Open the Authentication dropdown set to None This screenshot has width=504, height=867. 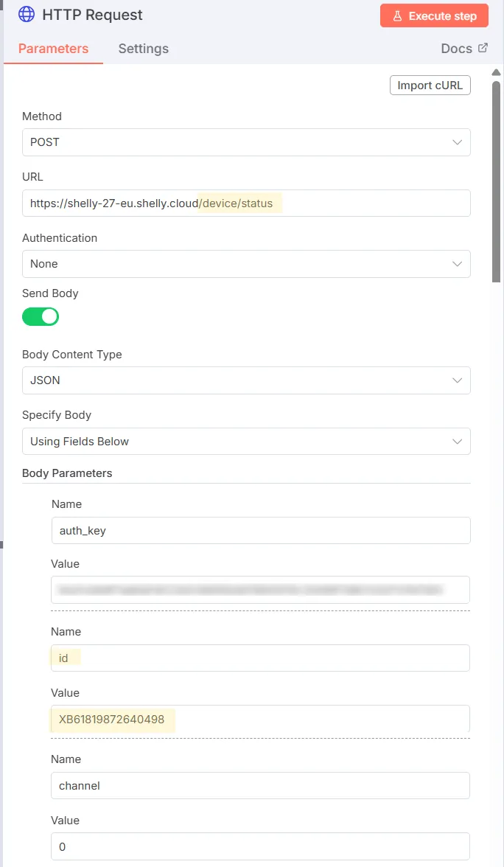246,263
